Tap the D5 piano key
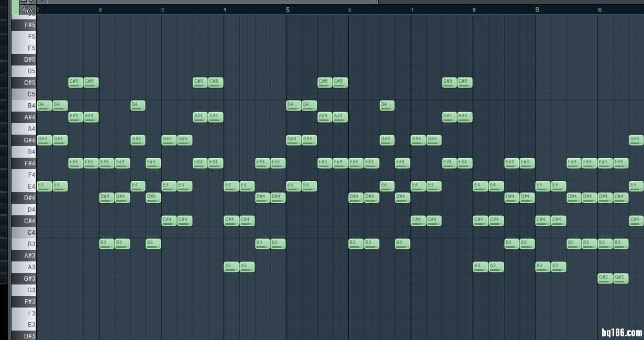Image resolution: width=644 pixels, height=340 pixels. pos(24,71)
